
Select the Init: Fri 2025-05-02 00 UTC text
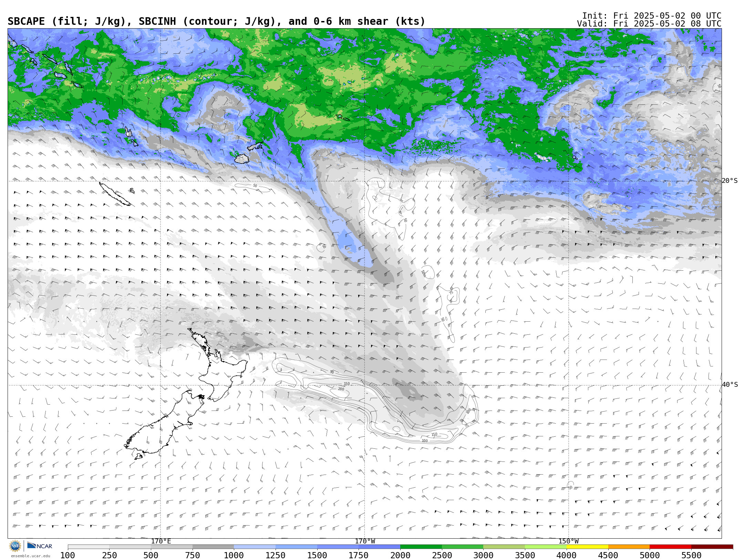click(x=652, y=16)
